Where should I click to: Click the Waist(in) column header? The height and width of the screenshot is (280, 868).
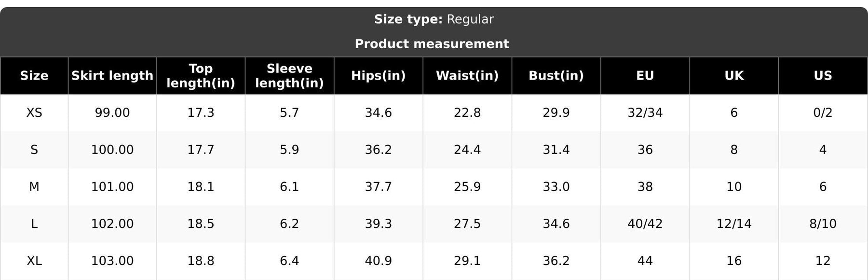(x=467, y=76)
